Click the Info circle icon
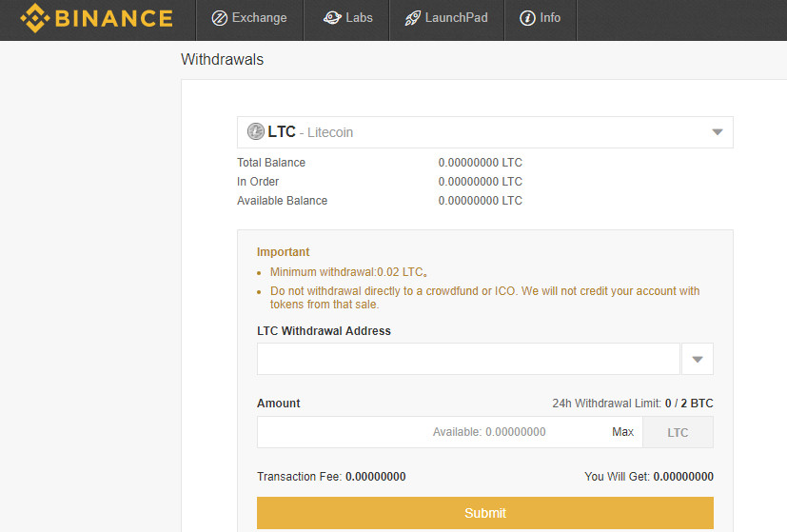Image resolution: width=787 pixels, height=532 pixels. (x=527, y=18)
